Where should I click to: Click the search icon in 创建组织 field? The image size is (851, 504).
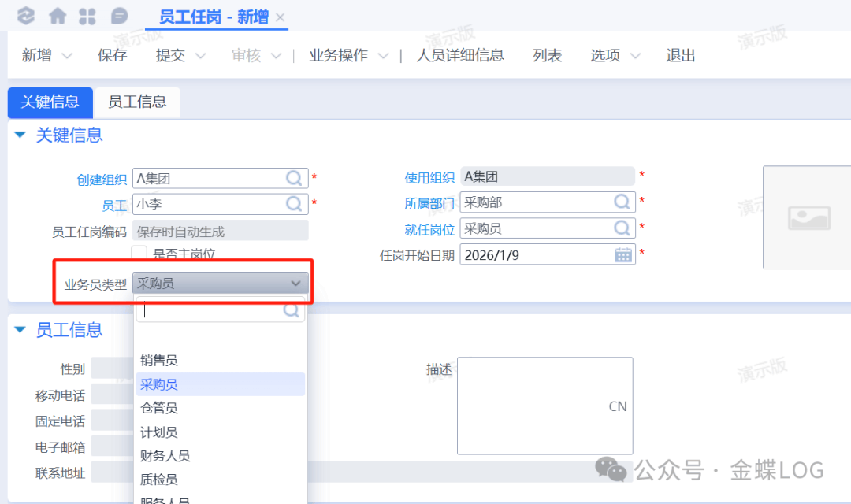click(x=295, y=179)
